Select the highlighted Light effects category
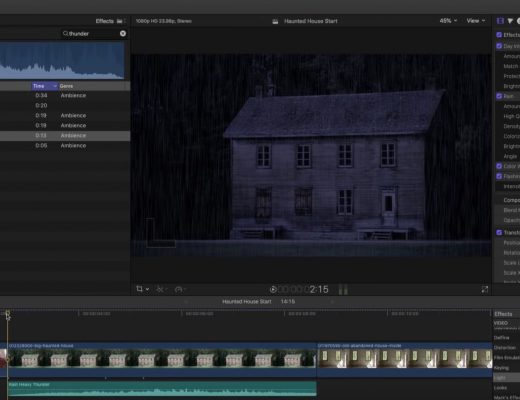The width and height of the screenshot is (520, 400). pyautogui.click(x=506, y=378)
